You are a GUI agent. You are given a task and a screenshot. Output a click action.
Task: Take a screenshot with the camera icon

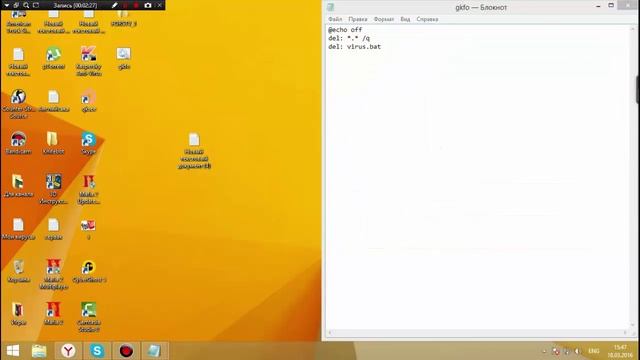click(148, 5)
